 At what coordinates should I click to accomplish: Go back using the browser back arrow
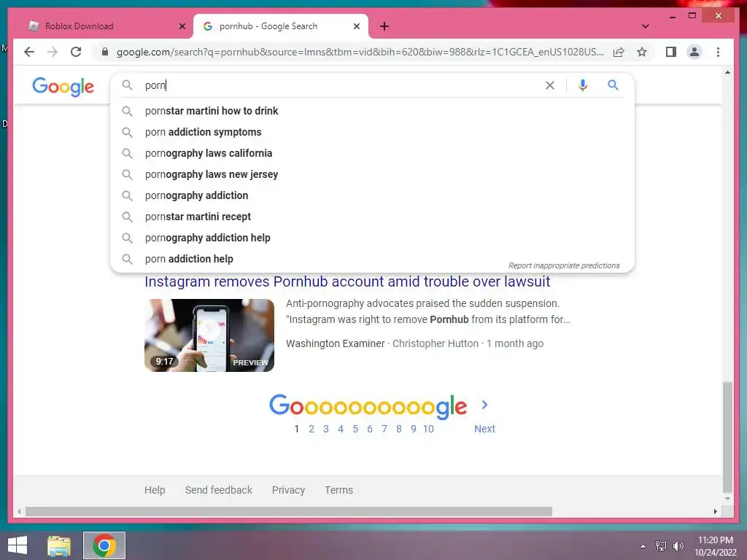click(29, 52)
